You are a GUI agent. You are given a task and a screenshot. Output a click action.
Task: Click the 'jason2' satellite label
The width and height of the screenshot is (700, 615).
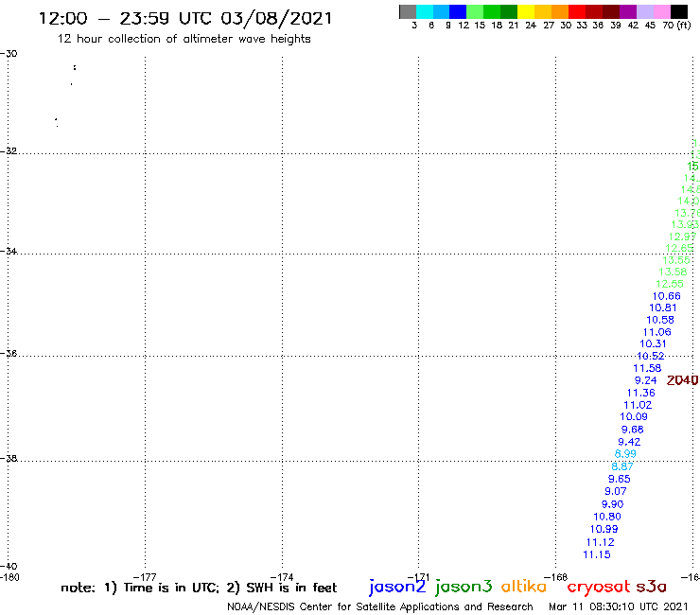pos(397,587)
